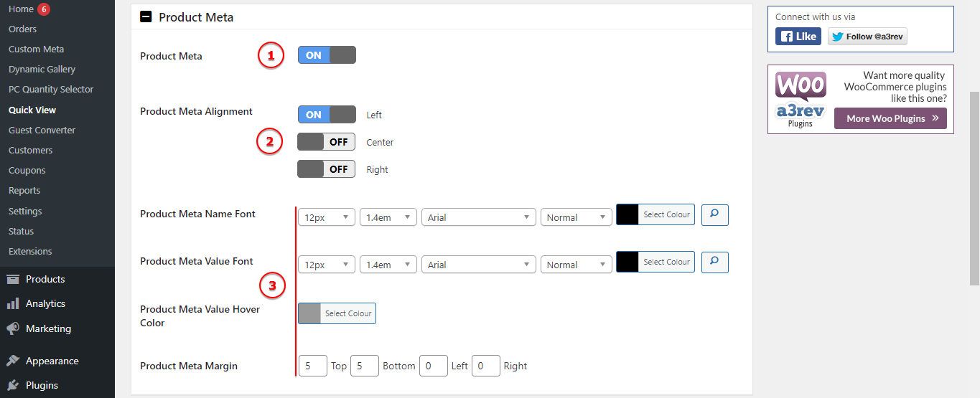Open Product Meta Value Font family Arial dropdown
This screenshot has width=980, height=398.
pos(479,265)
